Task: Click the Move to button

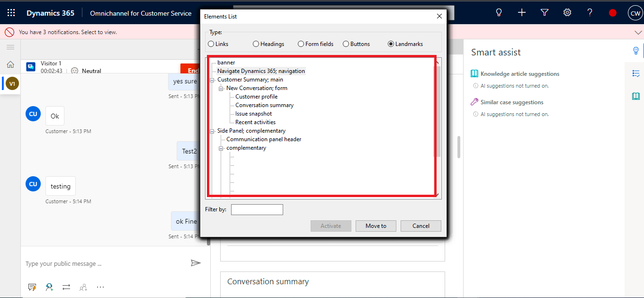Action: click(x=376, y=226)
